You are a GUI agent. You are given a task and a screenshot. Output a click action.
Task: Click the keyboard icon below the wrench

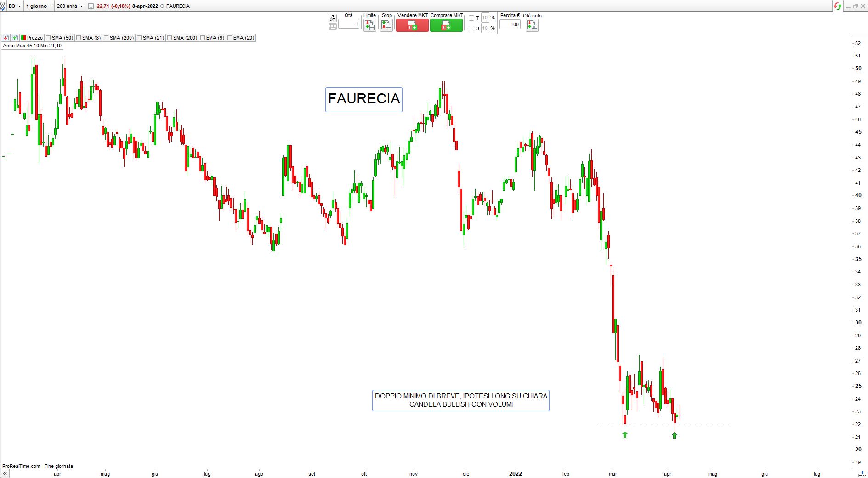(333, 27)
